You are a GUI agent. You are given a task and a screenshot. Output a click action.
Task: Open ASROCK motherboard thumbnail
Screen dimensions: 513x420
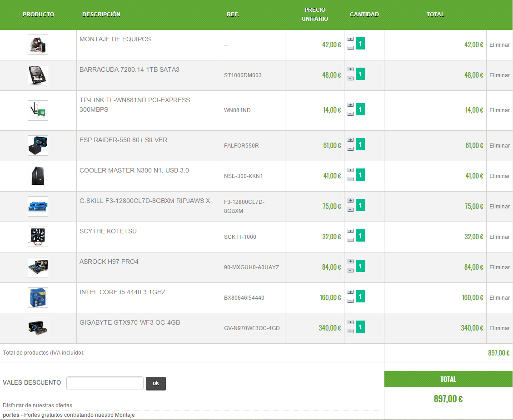38,267
